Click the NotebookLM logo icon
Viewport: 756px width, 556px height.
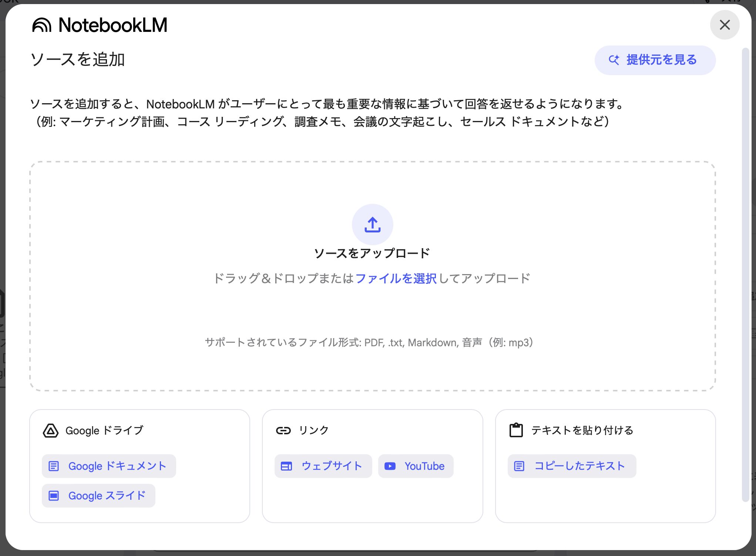41,25
